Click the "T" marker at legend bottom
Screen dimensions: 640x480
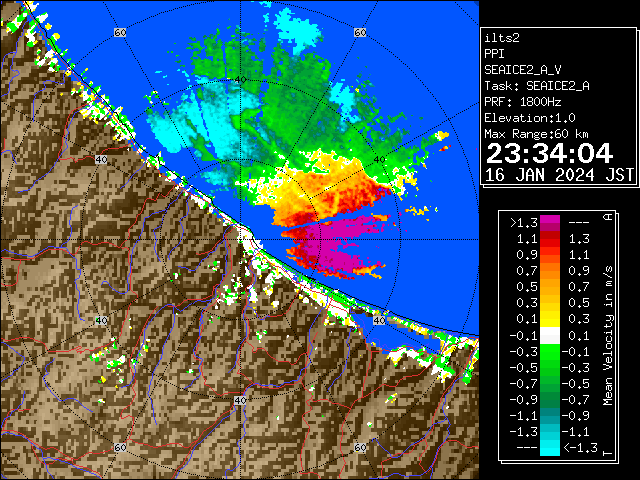point(608,453)
